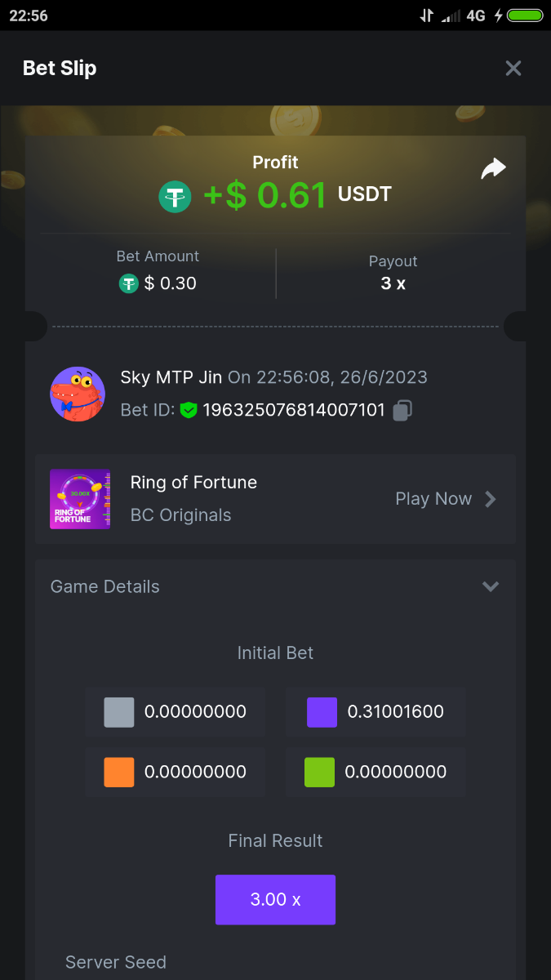Click the Ring of Fortune title
551x980 pixels.
(x=193, y=483)
